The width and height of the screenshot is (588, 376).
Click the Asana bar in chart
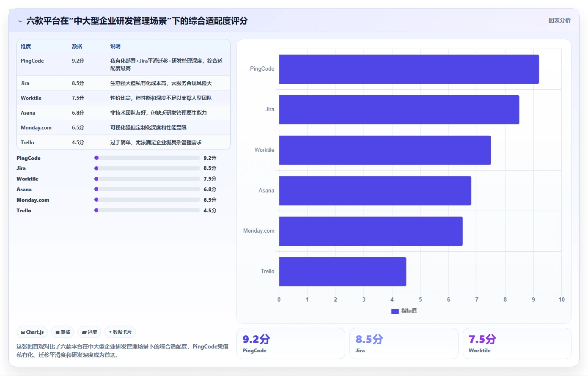375,191
